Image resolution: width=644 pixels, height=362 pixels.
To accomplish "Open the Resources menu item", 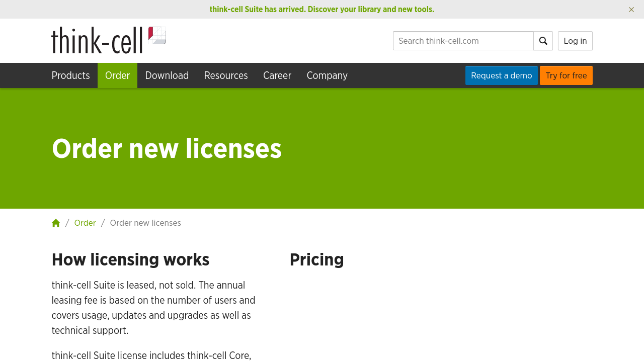I will coord(225,75).
